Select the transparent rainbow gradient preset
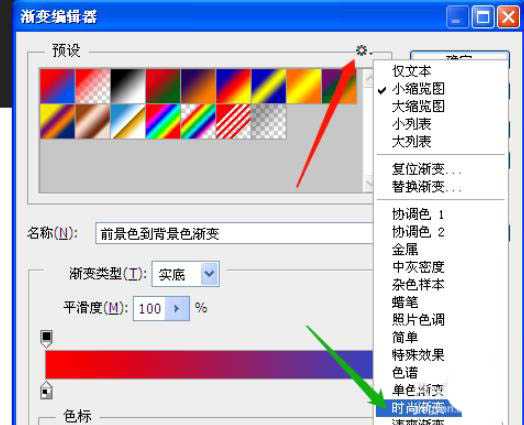The height and width of the screenshot is (425, 524). click(x=199, y=121)
